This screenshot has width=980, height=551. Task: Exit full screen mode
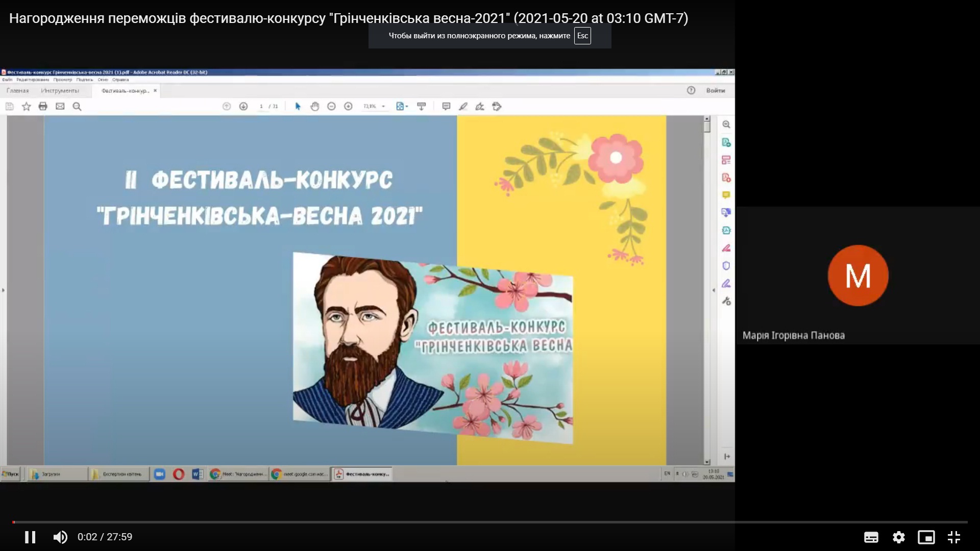click(953, 537)
